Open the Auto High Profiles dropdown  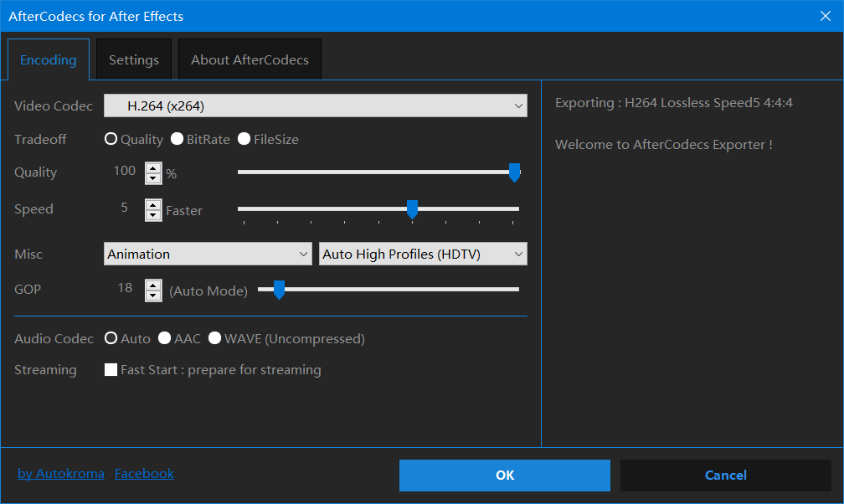(x=423, y=254)
